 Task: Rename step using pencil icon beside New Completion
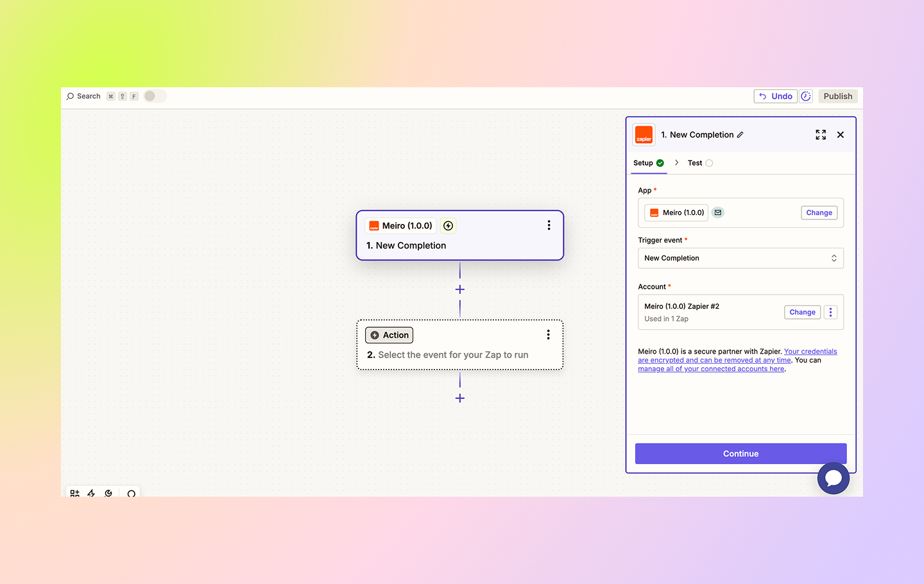point(740,135)
